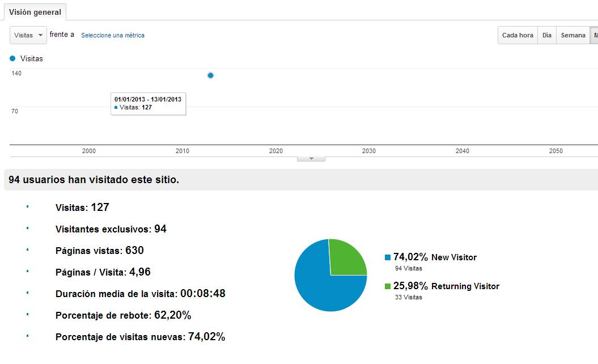
Task: Click the 140 value on graph axis
Action: click(16, 73)
